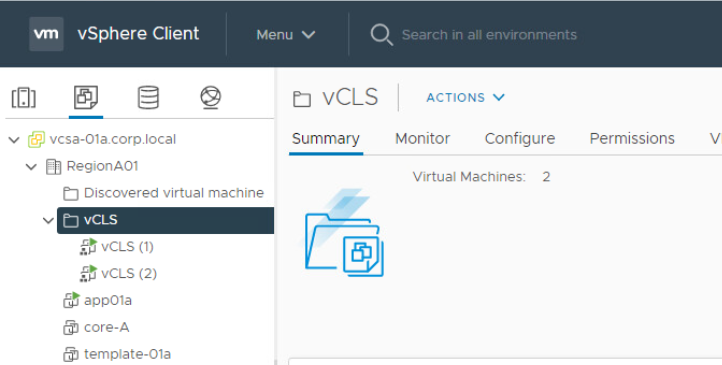
Task: Open the Hosts and Clusters view icon
Action: 23,97
